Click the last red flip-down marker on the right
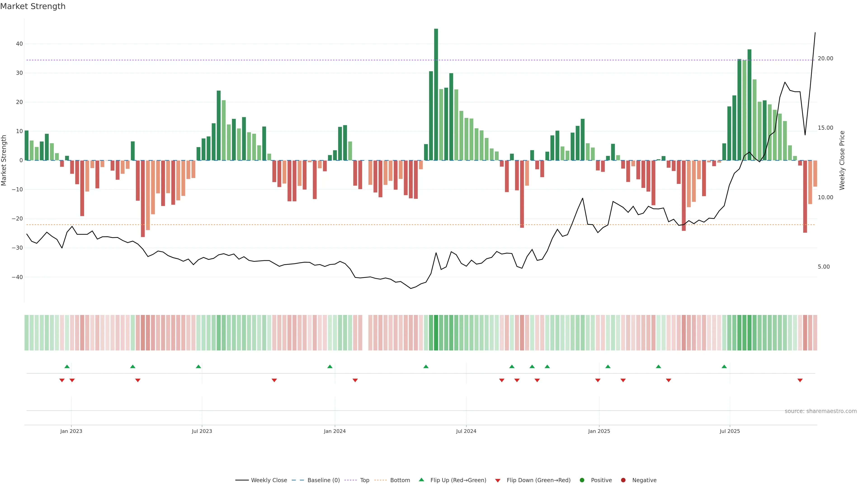The height and width of the screenshot is (488, 868). [x=800, y=380]
